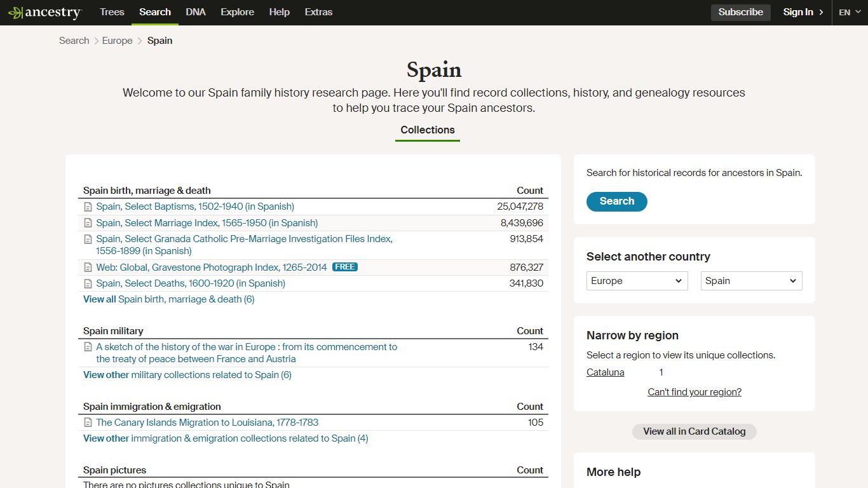Click document icon beside Select Marriage Index
Image resolution: width=868 pixels, height=488 pixels.
[x=88, y=223]
